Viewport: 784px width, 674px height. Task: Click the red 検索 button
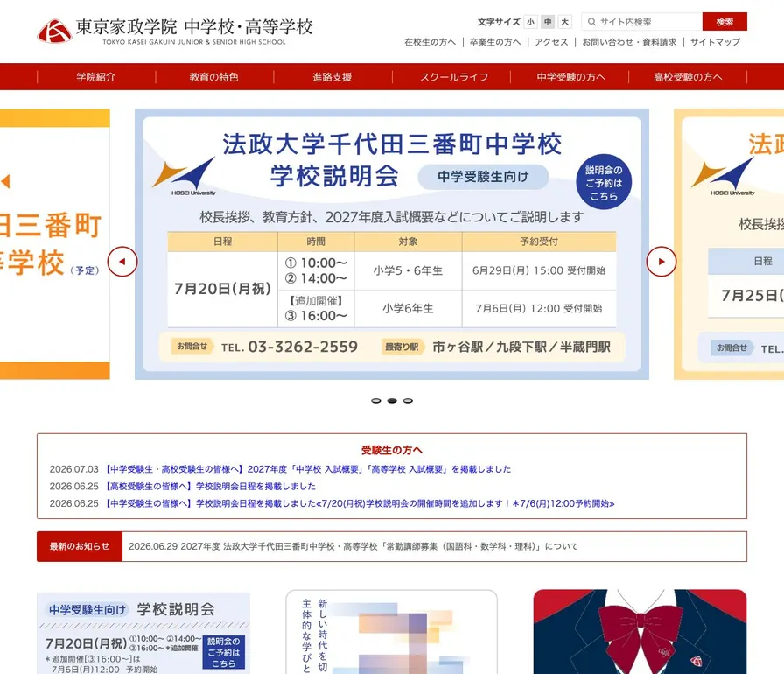[x=724, y=22]
